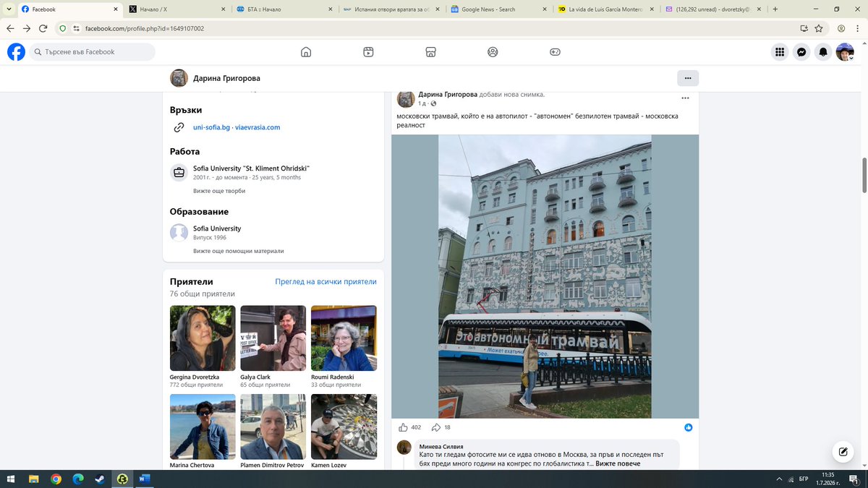This screenshot has height=488, width=868.
Task: Click the Facebook logo
Action: point(16,52)
